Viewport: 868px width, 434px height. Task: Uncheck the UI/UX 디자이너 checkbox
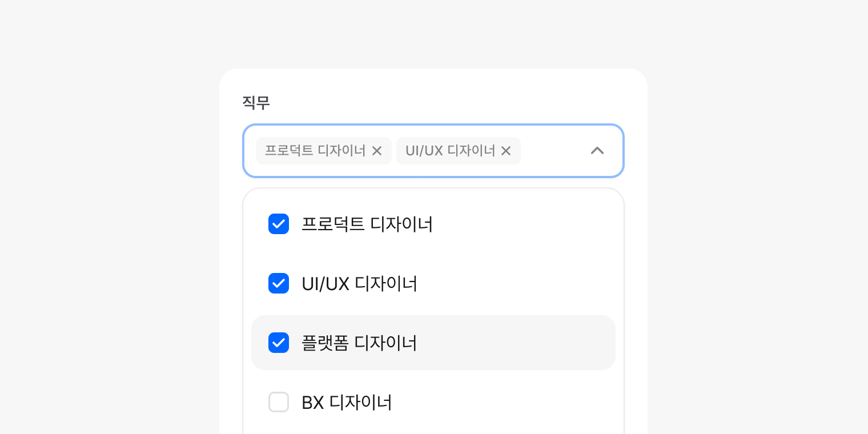click(x=279, y=283)
